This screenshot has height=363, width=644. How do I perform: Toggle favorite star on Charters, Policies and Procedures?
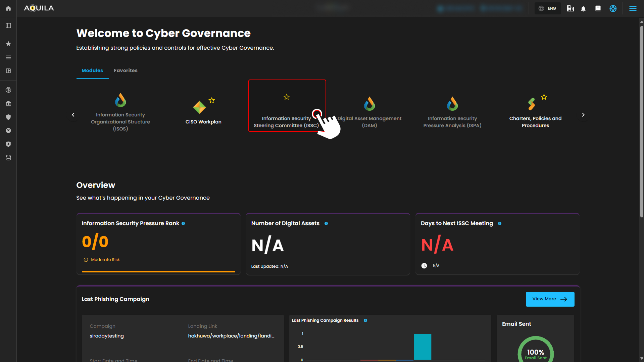pyautogui.click(x=544, y=97)
